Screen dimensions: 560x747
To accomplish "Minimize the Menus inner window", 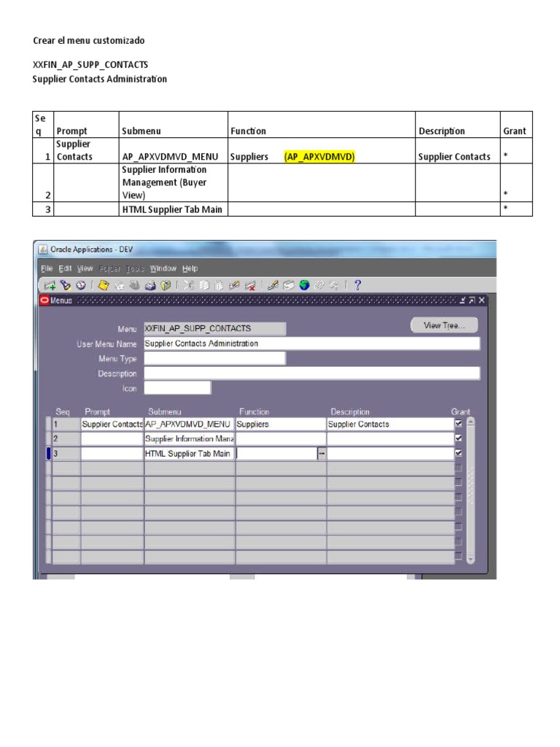I will point(462,300).
